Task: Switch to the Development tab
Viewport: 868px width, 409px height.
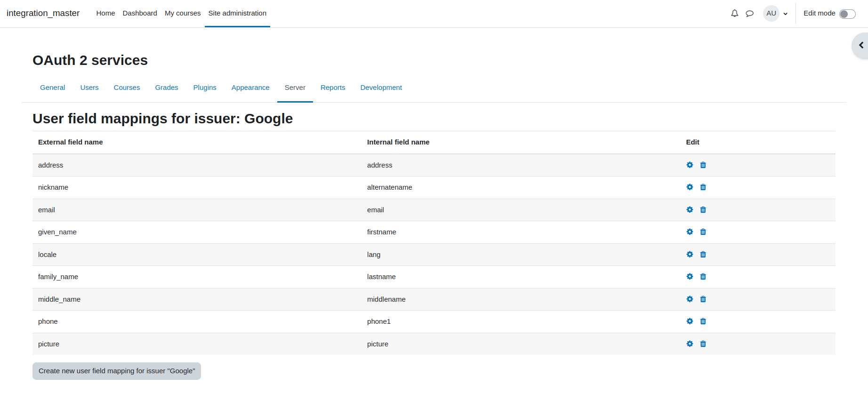Action: click(381, 88)
